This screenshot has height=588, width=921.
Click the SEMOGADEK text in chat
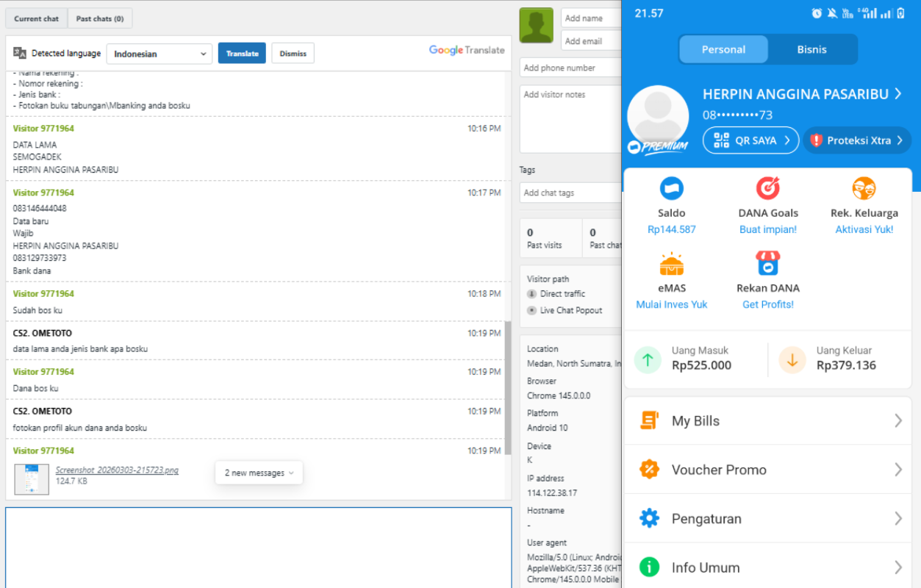37,157
